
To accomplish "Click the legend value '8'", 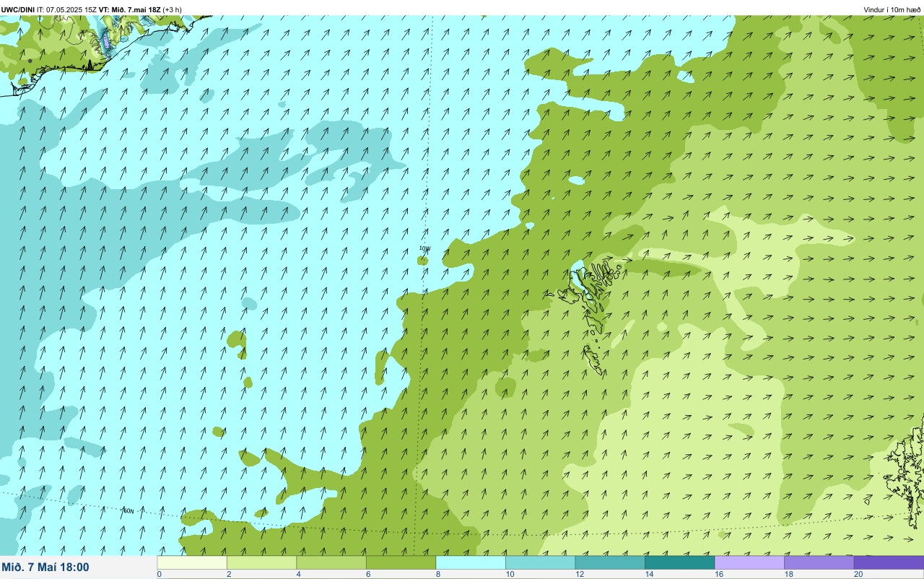I will point(437,574).
